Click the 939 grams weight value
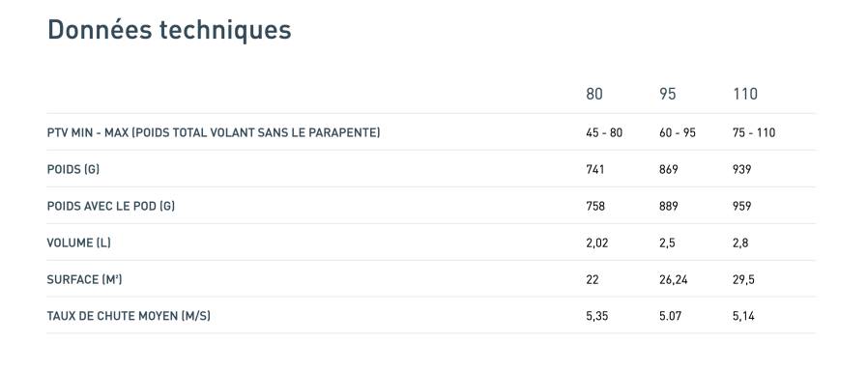Image resolution: width=868 pixels, height=371 pixels. 741,169
